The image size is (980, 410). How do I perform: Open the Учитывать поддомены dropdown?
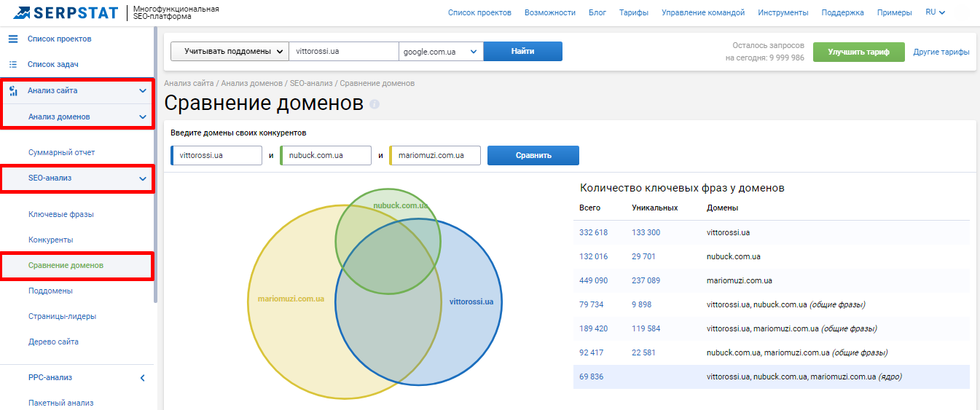coord(230,52)
